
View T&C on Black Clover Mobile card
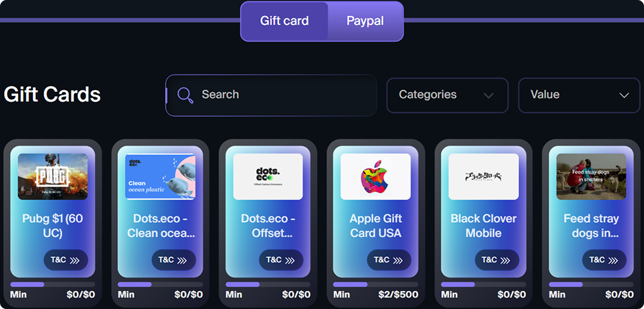[x=497, y=260]
